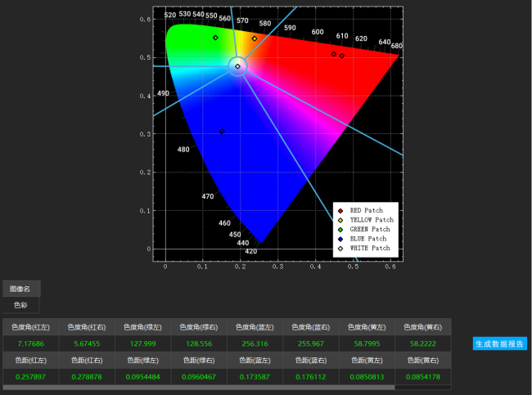Click the 生成数据报告 button
This screenshot has width=532, height=395.
pos(499,343)
